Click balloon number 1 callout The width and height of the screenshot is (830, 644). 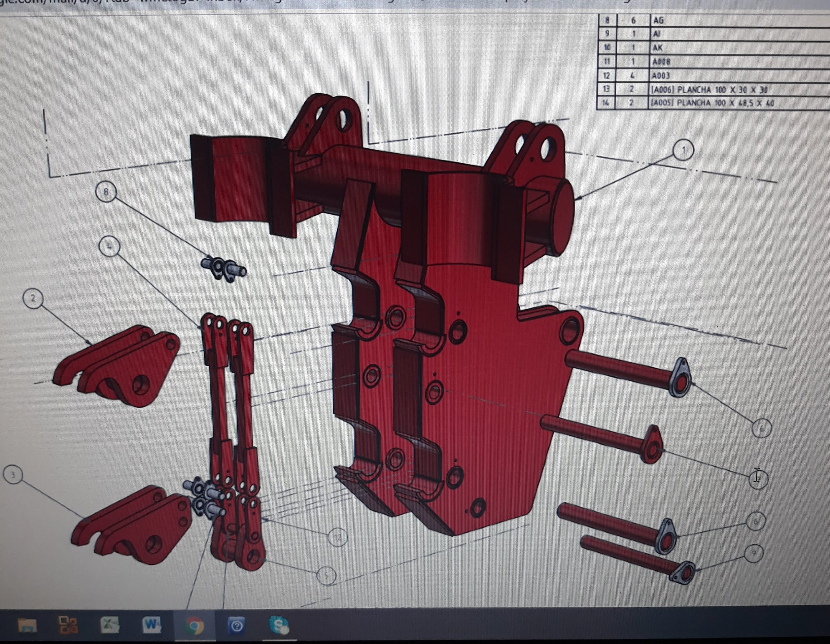(683, 150)
